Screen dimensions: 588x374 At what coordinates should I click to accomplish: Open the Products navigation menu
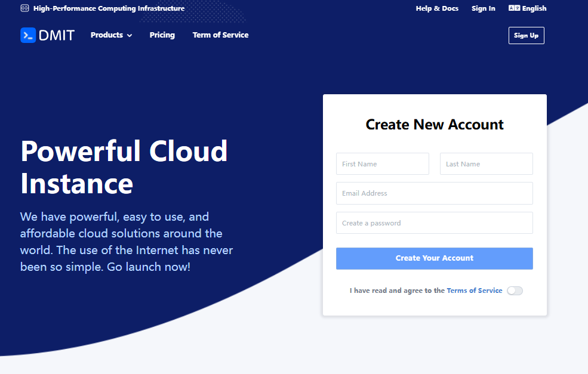pos(107,35)
